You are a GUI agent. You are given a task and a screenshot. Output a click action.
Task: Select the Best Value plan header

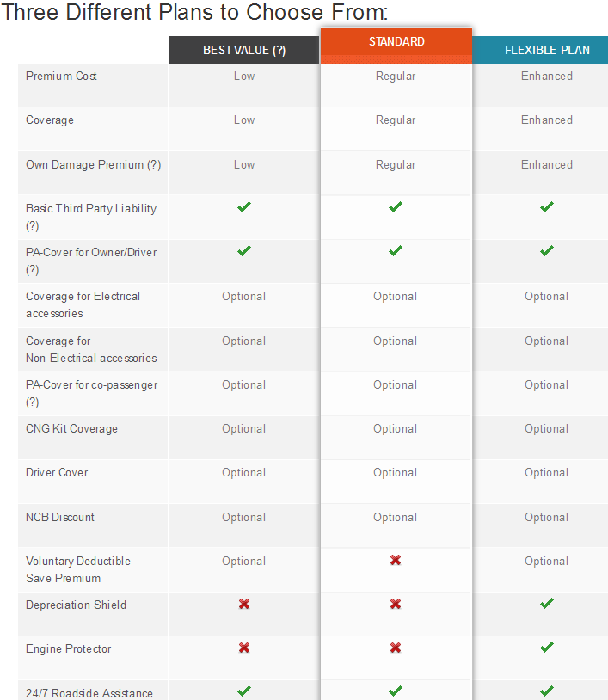244,50
